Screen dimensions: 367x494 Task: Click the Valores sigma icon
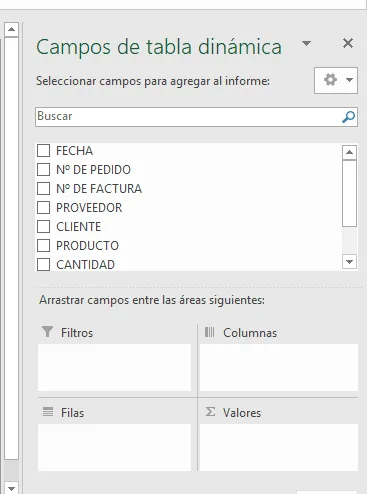210,412
